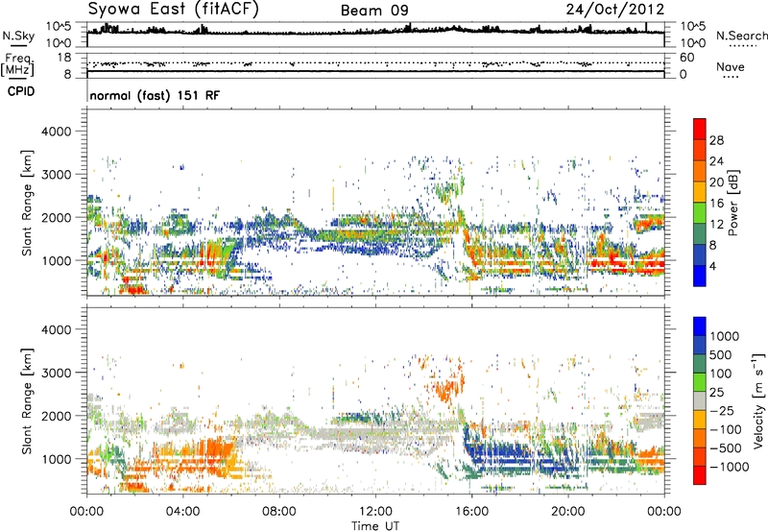Click '4000' tick on the power panel

(57, 132)
